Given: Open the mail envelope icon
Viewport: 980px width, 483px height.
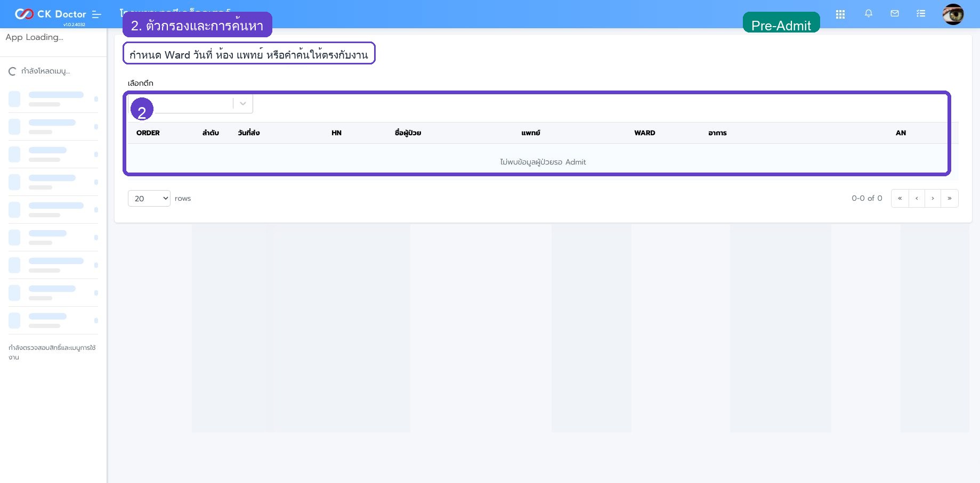Looking at the screenshot, I should pos(895,14).
